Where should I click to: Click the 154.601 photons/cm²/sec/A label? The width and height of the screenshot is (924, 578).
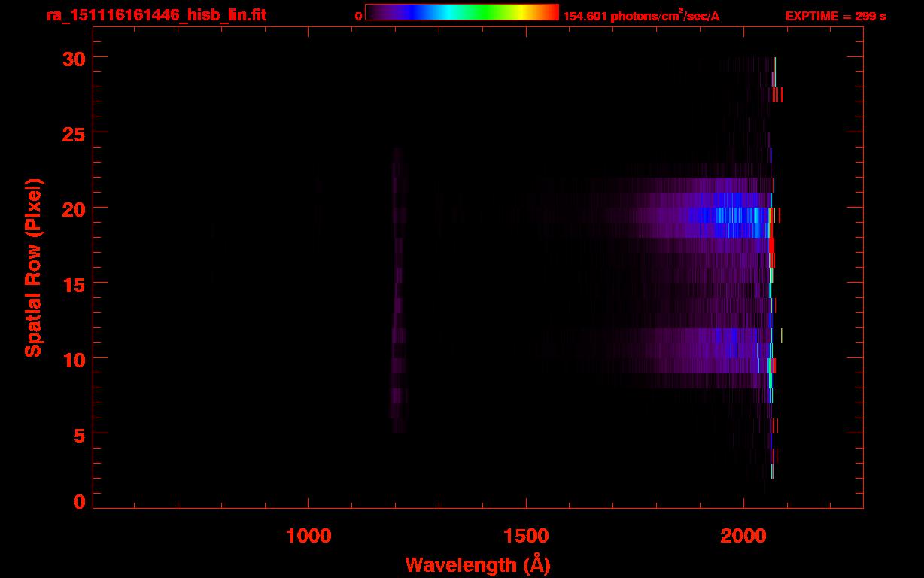641,15
